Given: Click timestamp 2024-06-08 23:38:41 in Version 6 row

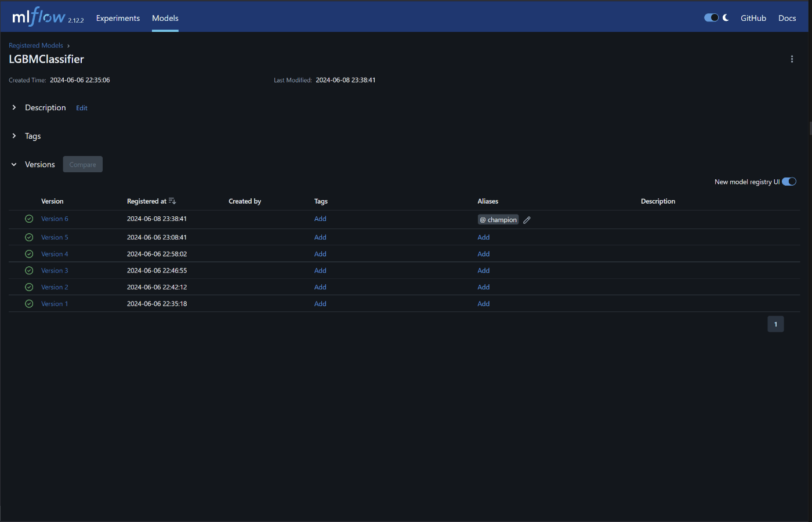Looking at the screenshot, I should click(157, 219).
